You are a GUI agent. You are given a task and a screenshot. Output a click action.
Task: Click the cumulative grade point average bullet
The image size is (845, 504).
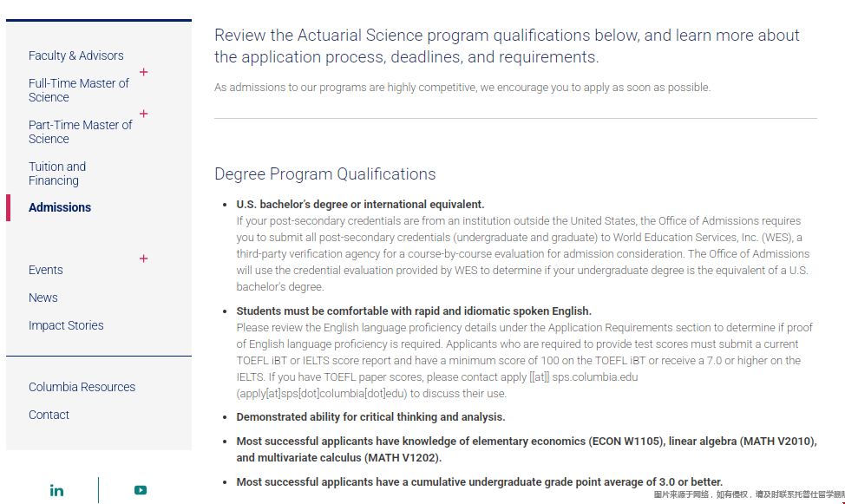(479, 482)
